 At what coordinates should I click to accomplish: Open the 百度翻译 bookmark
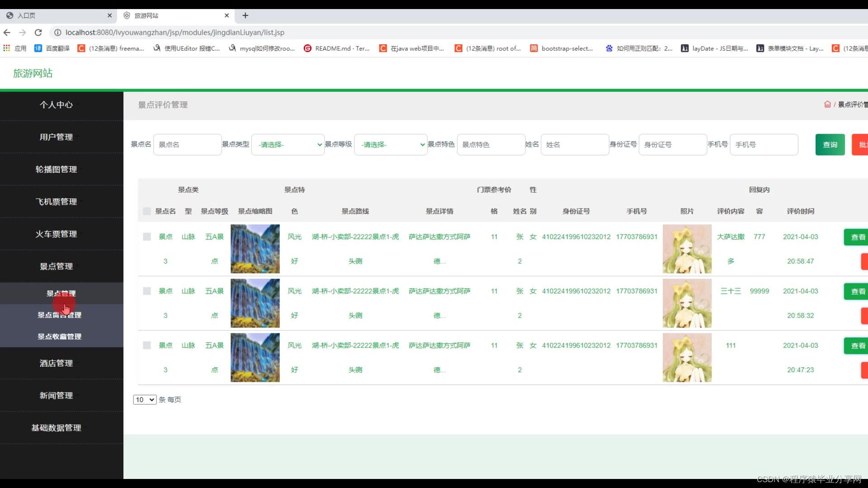click(x=52, y=48)
